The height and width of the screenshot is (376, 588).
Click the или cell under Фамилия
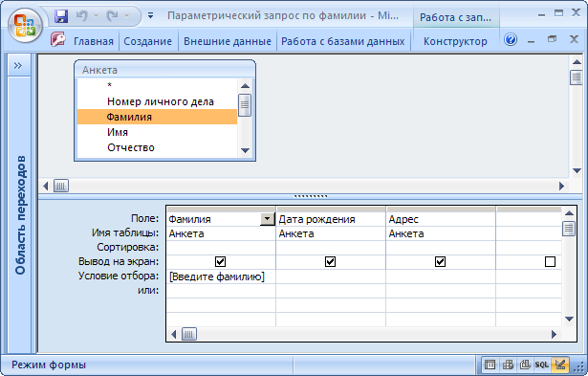click(221, 291)
